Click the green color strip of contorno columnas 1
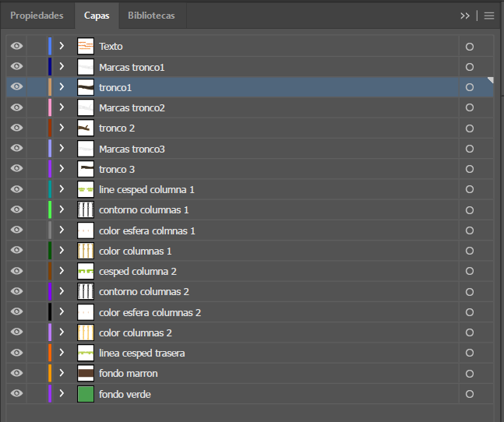The image size is (504, 422). 50,210
